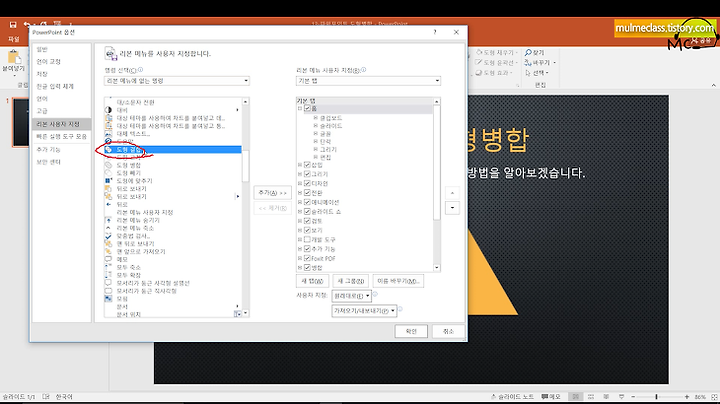Click the 추가(A) >> button
The width and height of the screenshot is (720, 404).
pyautogui.click(x=273, y=193)
